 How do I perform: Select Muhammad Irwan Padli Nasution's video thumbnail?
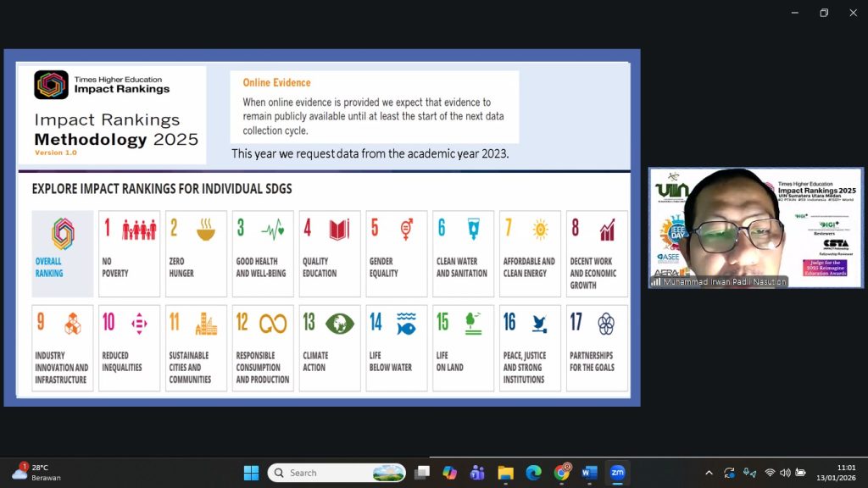pos(755,227)
